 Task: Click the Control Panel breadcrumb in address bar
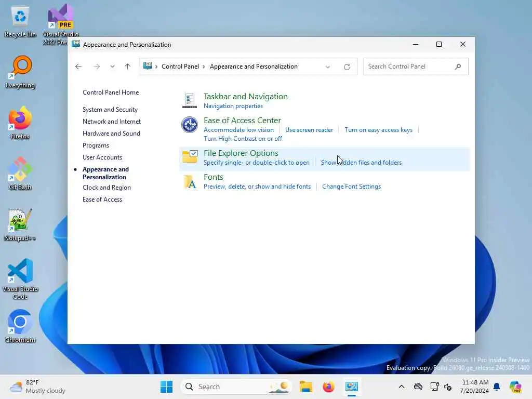[180, 66]
